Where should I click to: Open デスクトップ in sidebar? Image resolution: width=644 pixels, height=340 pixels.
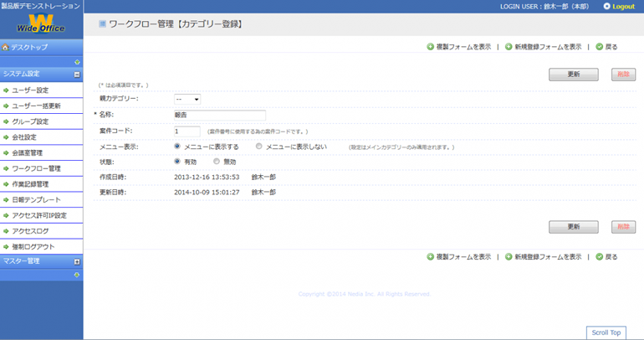(41, 47)
